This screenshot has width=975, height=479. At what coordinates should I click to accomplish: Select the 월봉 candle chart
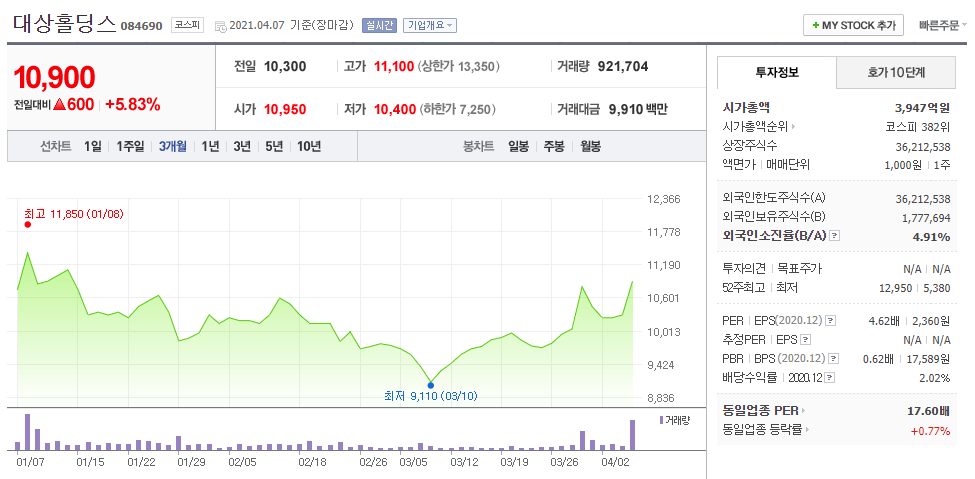tap(590, 147)
